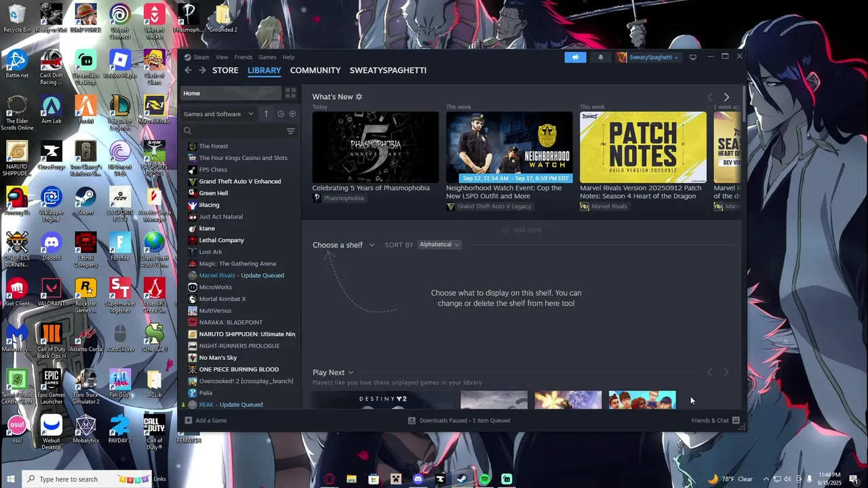
Task: Toggle the recent activity clock filter
Action: (x=281, y=114)
